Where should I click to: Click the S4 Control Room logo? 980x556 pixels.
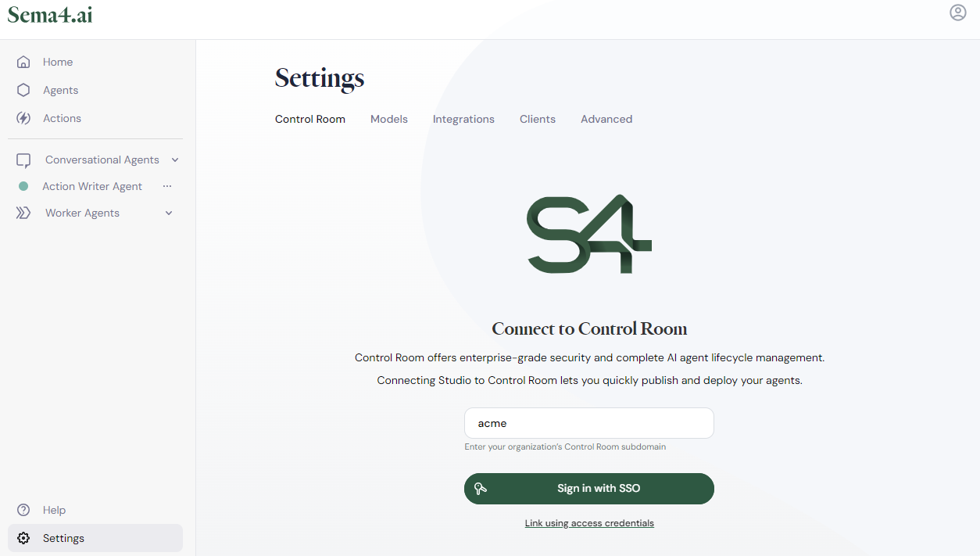tap(589, 234)
